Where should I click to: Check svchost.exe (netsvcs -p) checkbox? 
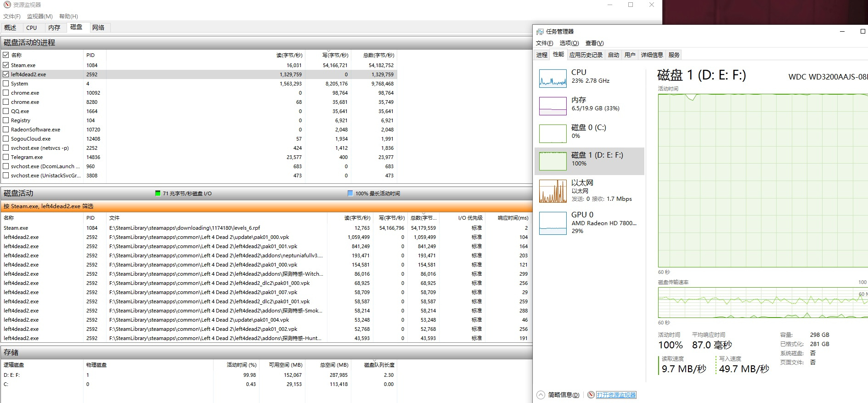click(x=6, y=148)
